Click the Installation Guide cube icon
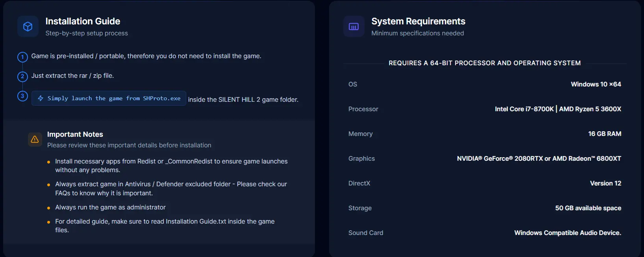The image size is (644, 257). click(28, 26)
